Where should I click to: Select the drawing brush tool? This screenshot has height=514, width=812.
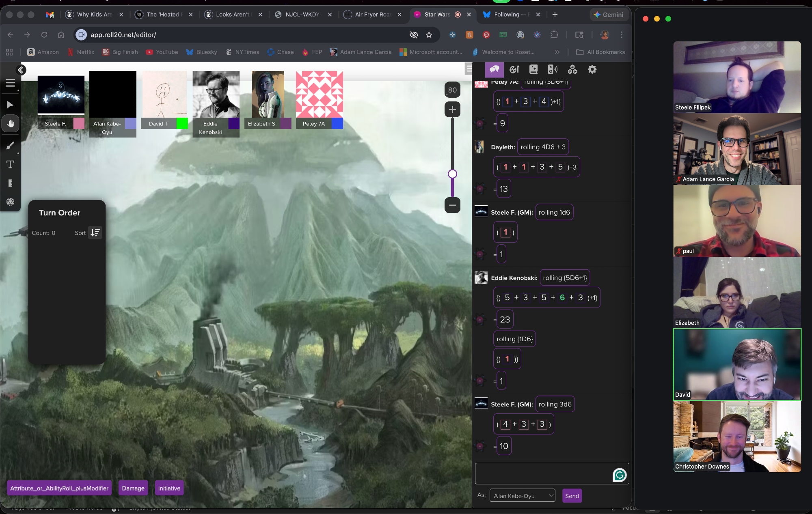pyautogui.click(x=11, y=145)
